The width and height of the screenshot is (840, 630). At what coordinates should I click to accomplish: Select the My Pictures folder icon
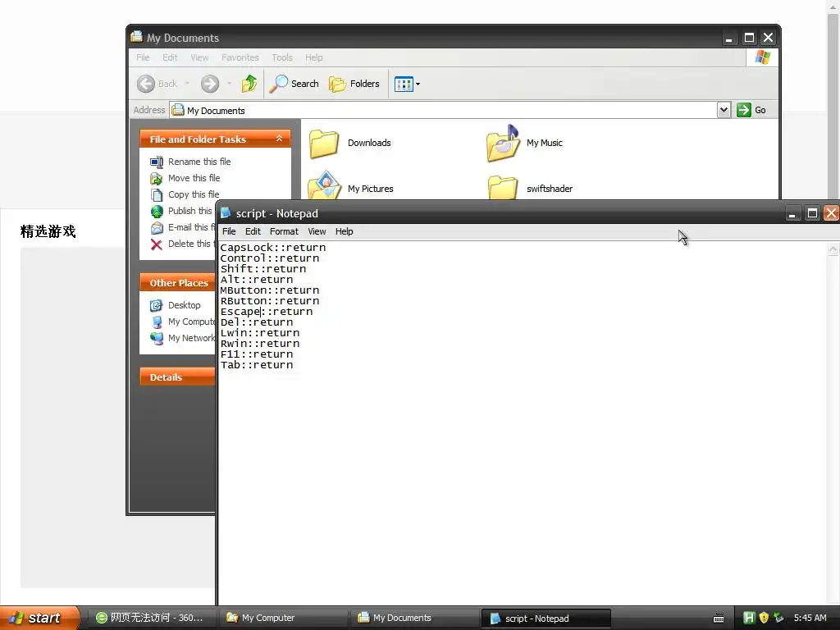click(x=325, y=185)
